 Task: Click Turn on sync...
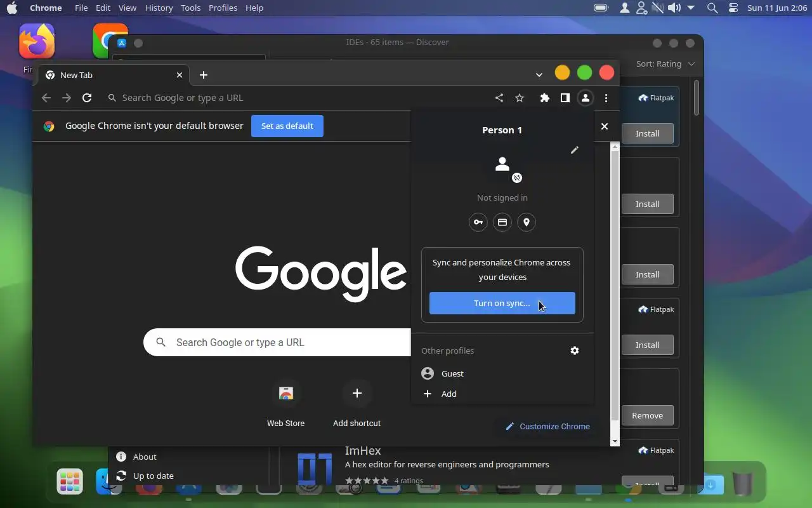[x=502, y=303]
